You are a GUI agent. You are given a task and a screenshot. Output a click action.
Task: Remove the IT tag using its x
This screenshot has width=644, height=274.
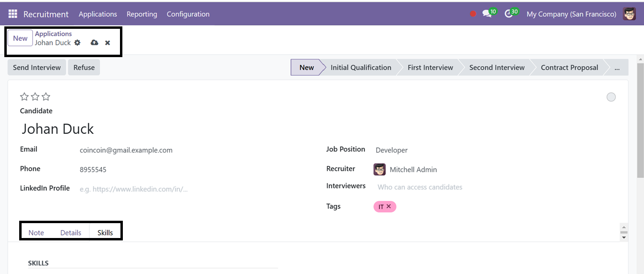coord(389,206)
